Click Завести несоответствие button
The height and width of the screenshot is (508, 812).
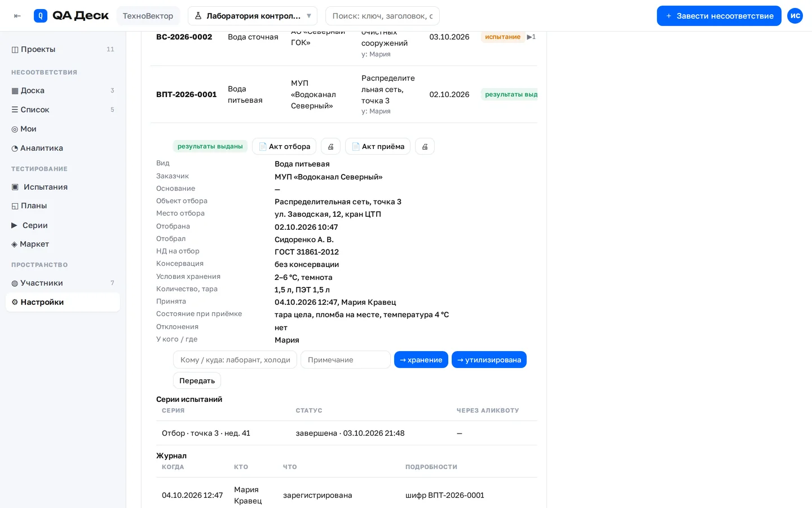[719, 16]
